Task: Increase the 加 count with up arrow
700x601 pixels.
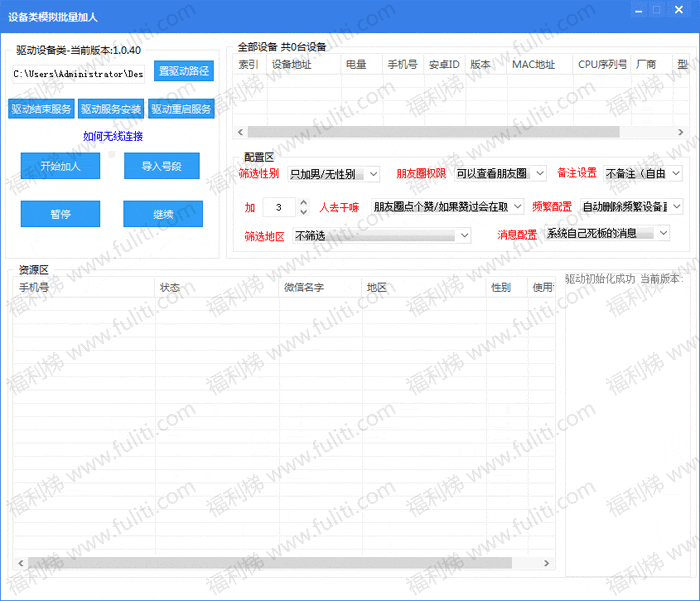Action: [x=304, y=202]
